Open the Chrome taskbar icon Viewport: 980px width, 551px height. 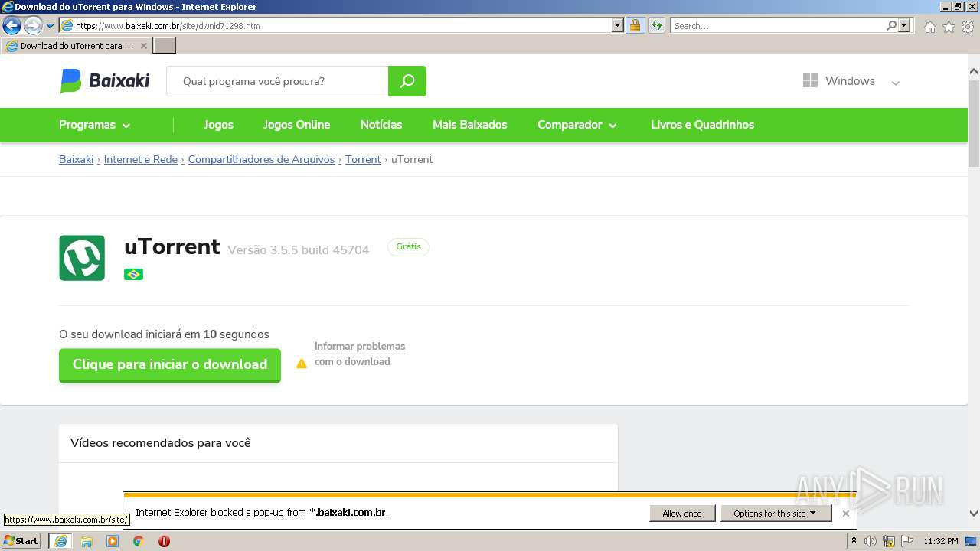(x=139, y=541)
